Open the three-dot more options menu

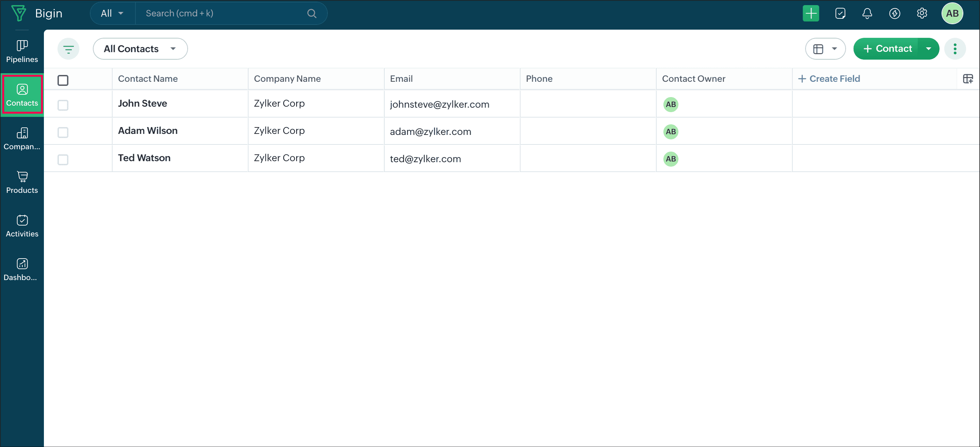955,49
